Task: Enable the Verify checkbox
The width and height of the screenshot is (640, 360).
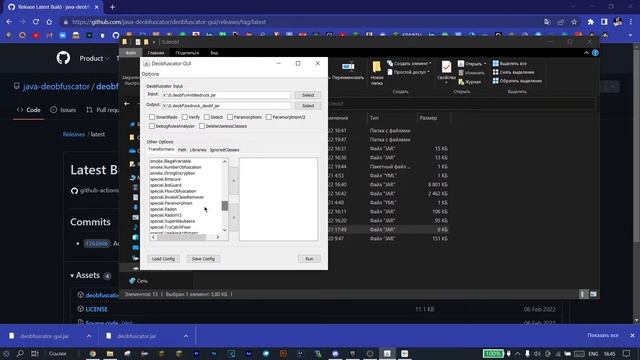Action: [x=184, y=117]
